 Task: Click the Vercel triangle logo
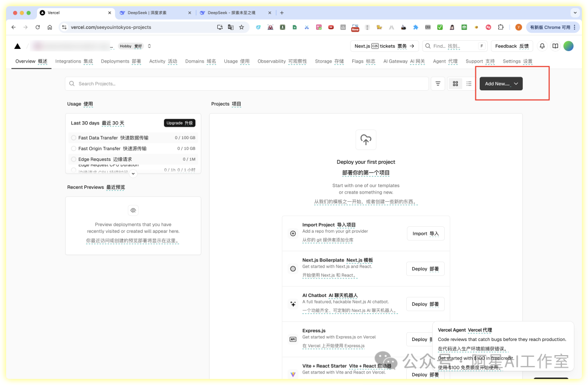pos(17,46)
